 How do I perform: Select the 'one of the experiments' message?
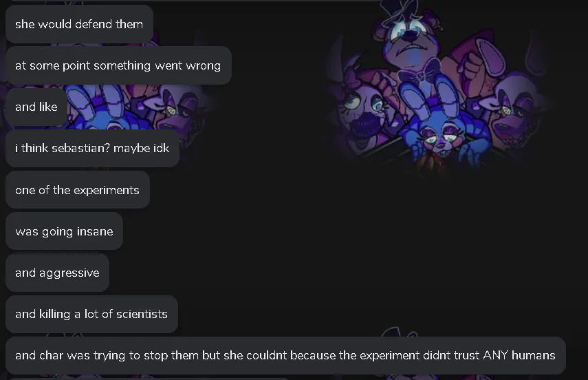click(x=78, y=190)
